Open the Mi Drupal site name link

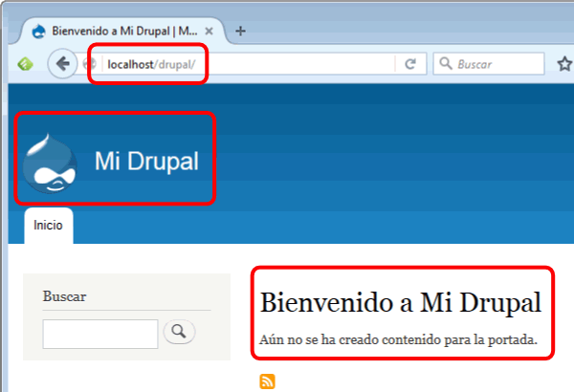(x=146, y=161)
